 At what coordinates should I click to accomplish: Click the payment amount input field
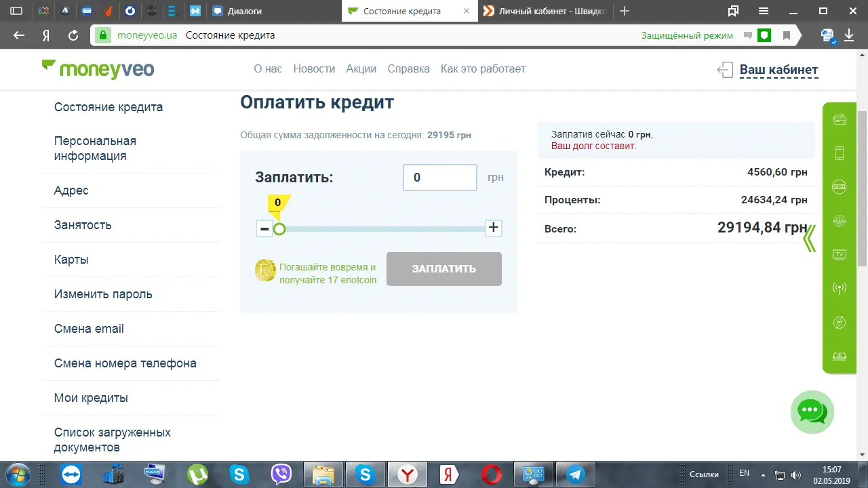tap(439, 178)
